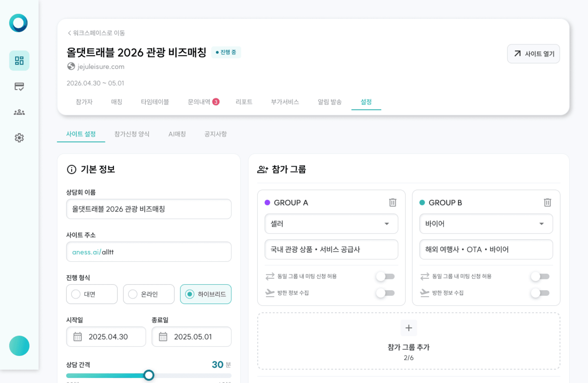588x383 pixels.
Task: Open the dashboard grid icon in sidebar
Action: click(x=19, y=60)
